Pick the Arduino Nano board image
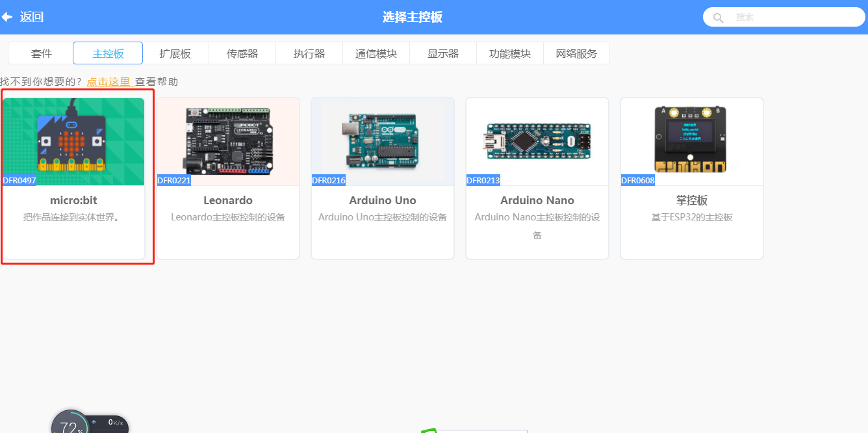 (537, 142)
